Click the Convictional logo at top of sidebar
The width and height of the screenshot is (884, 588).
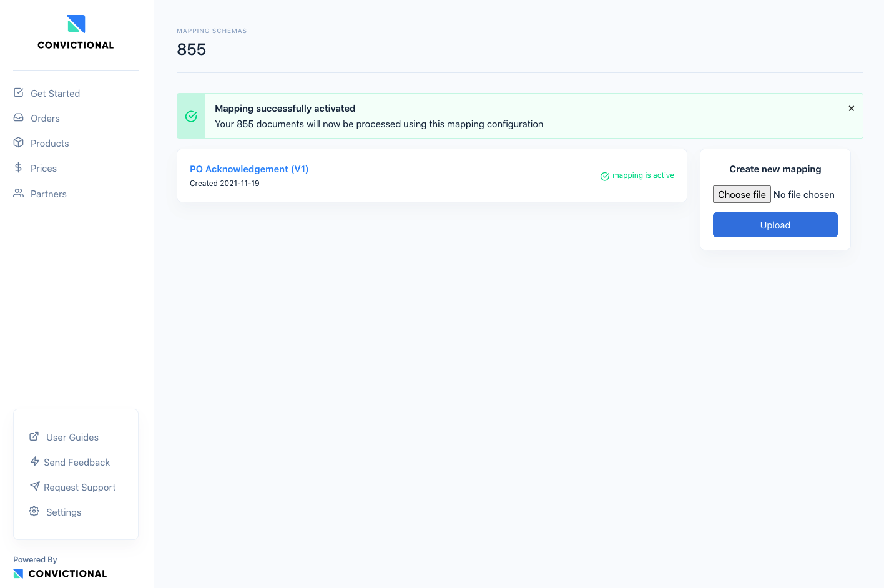click(76, 32)
